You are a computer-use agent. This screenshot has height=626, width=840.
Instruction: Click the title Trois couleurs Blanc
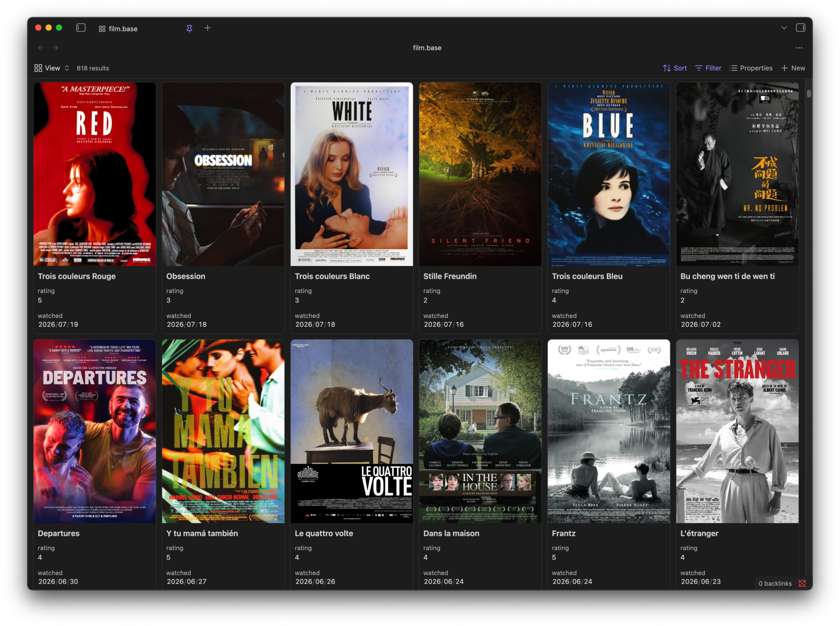click(332, 276)
